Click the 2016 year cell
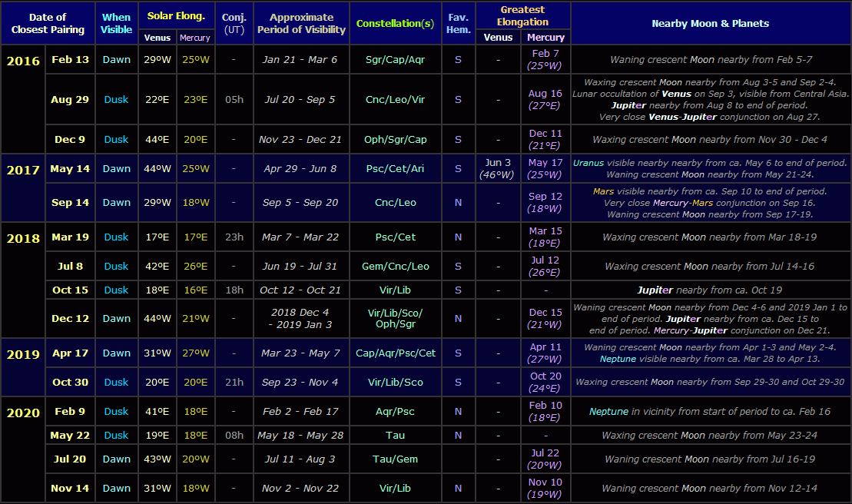This screenshot has width=852, height=504. click(23, 61)
